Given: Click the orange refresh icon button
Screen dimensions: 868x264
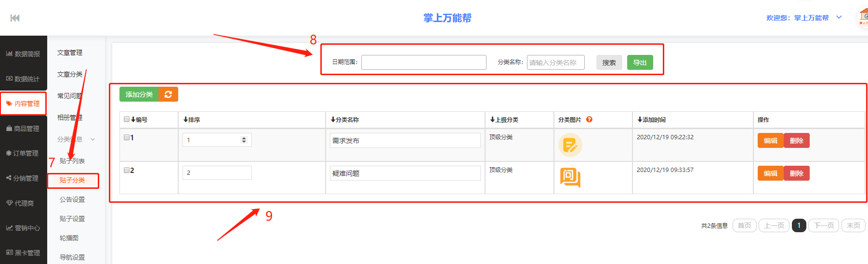Looking at the screenshot, I should coord(168,94).
